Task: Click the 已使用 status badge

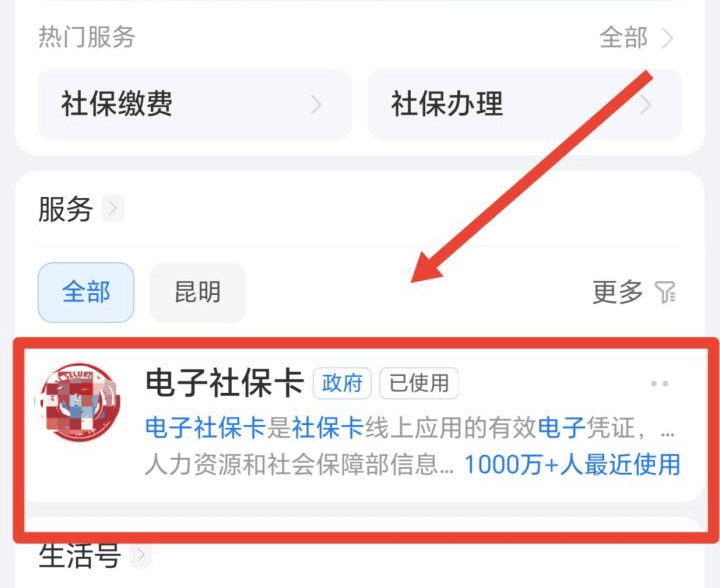Action: (x=419, y=383)
